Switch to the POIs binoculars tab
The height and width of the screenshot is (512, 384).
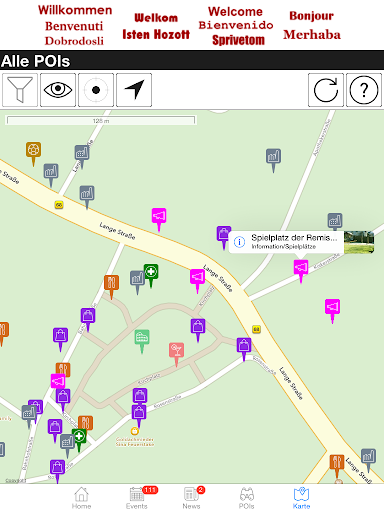pos(247,498)
